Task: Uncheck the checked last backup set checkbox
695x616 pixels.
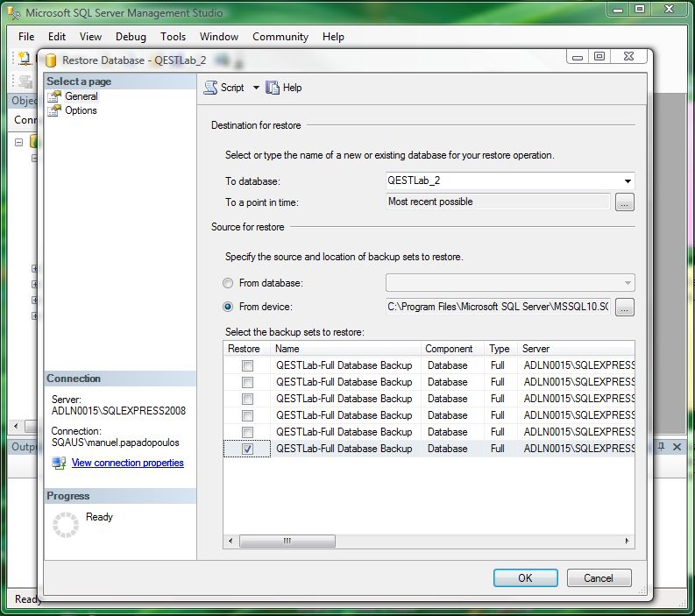Action: [247, 449]
